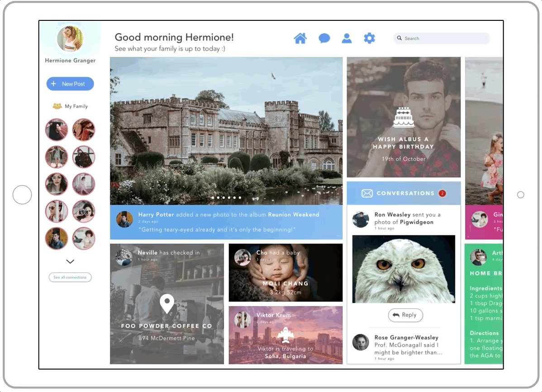Open the settings gear icon
This screenshot has height=392, width=542.
click(369, 38)
